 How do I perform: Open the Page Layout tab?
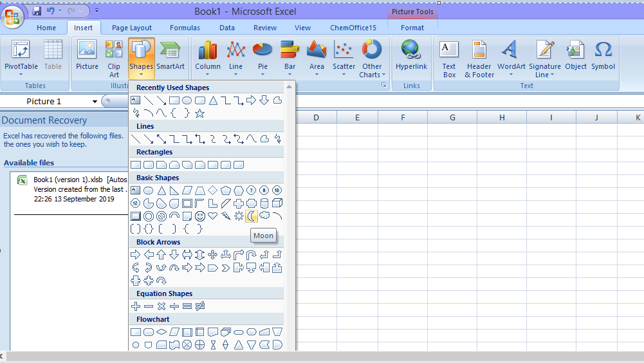point(131,28)
